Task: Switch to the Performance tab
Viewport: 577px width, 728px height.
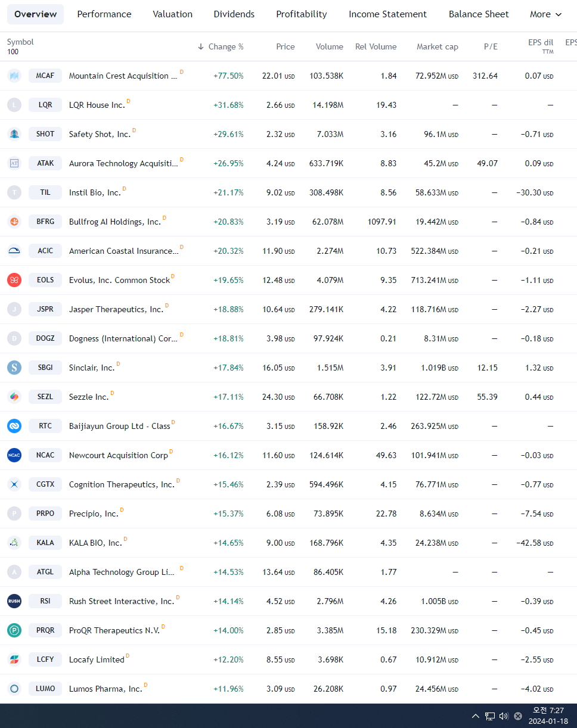Action: pyautogui.click(x=104, y=14)
